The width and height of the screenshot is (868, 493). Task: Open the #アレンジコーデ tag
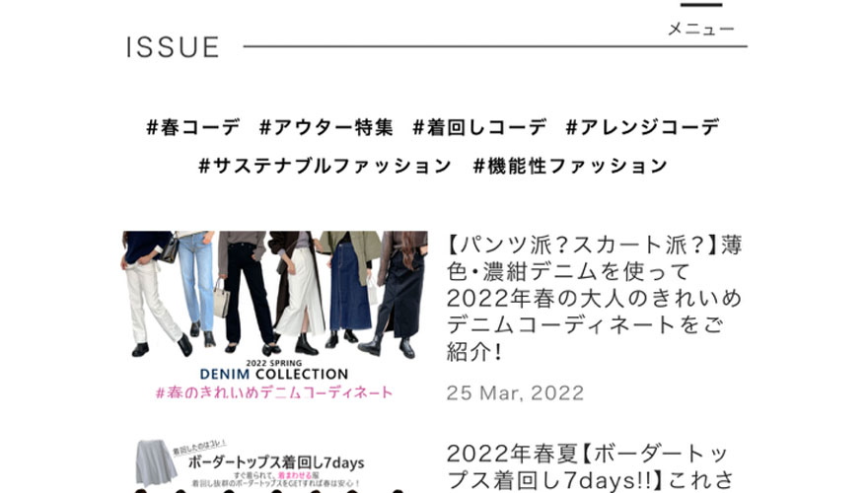point(642,128)
